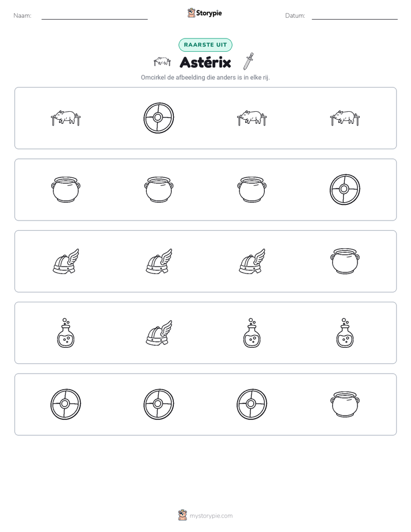
Task: Click the first shield in the bottom row
Action: pos(66,404)
